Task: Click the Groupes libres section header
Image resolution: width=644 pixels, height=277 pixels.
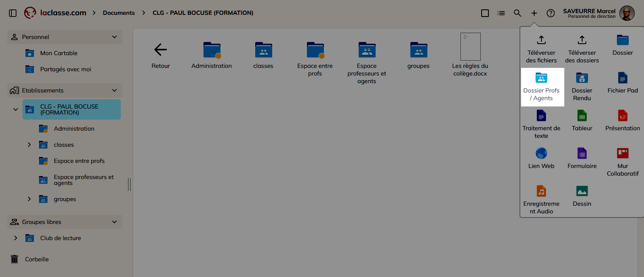Action: point(65,222)
